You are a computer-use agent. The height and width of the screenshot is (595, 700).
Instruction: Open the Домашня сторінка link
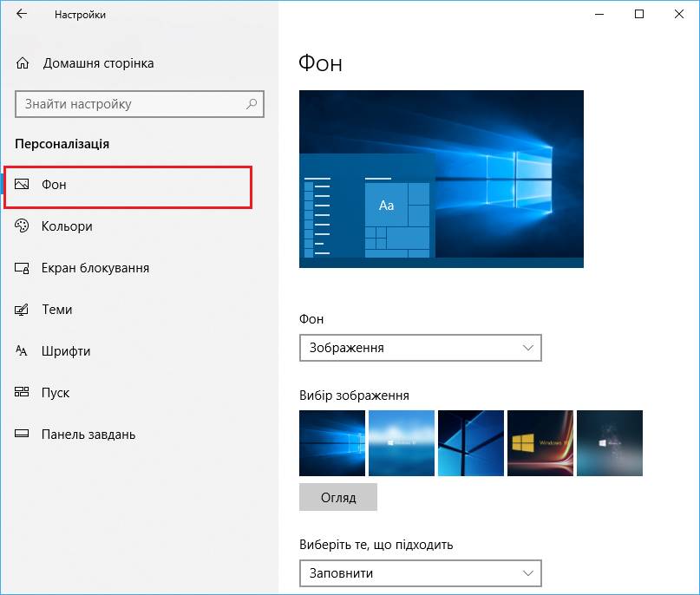(x=98, y=63)
